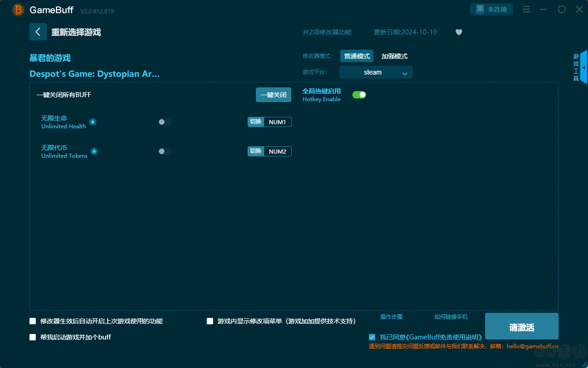Toggle the Unlimited Health switch
Screen dimensions: 588x368
[x=165, y=122]
